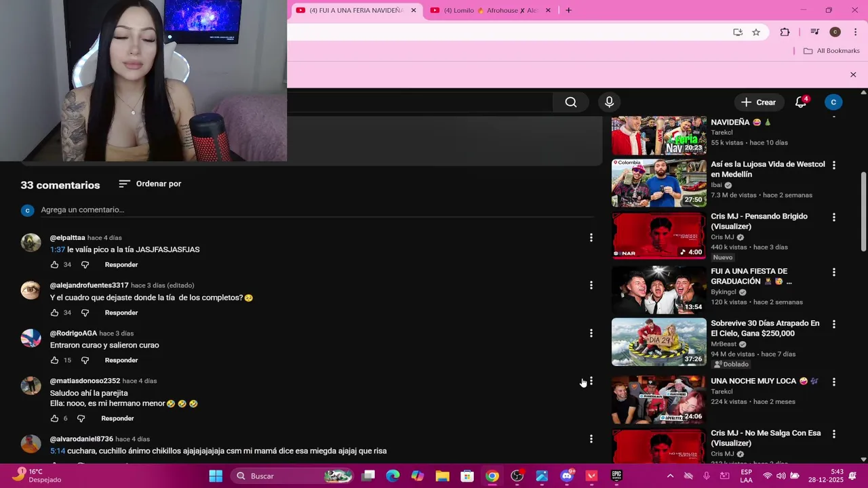868x488 pixels.
Task: Open Epic Games Launcher from taskbar
Action: point(616,476)
